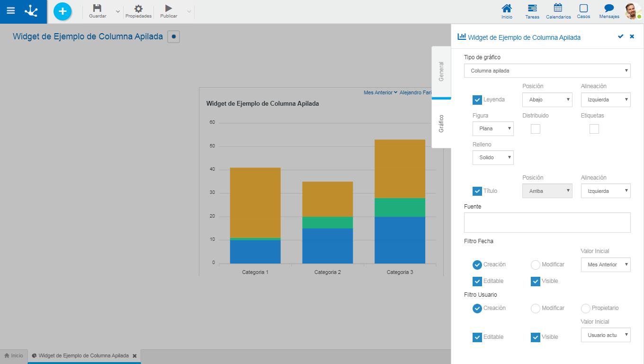Screen dimensions: 644x364
Task: Open Figura Plana dropdown
Action: click(493, 128)
